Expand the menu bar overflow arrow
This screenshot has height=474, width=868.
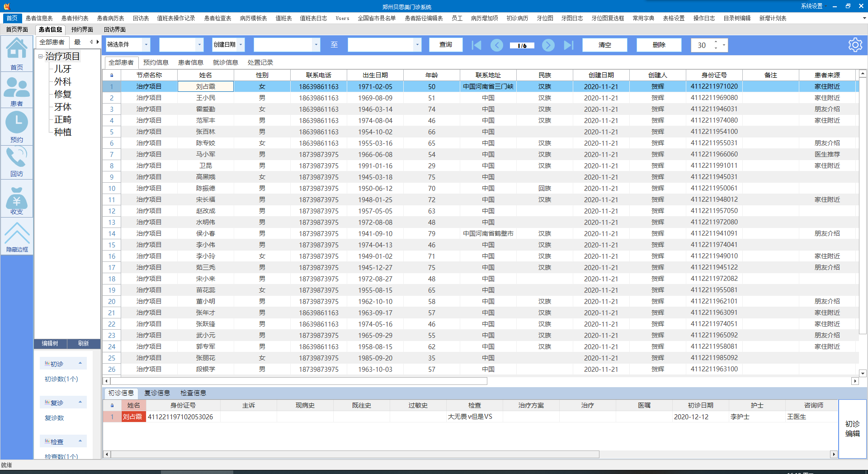[x=864, y=18]
